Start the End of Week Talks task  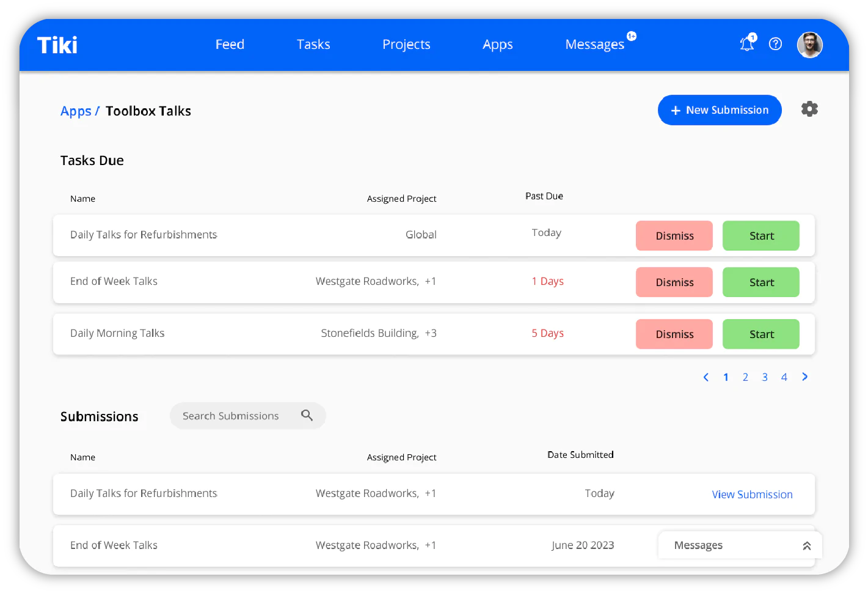(x=761, y=282)
